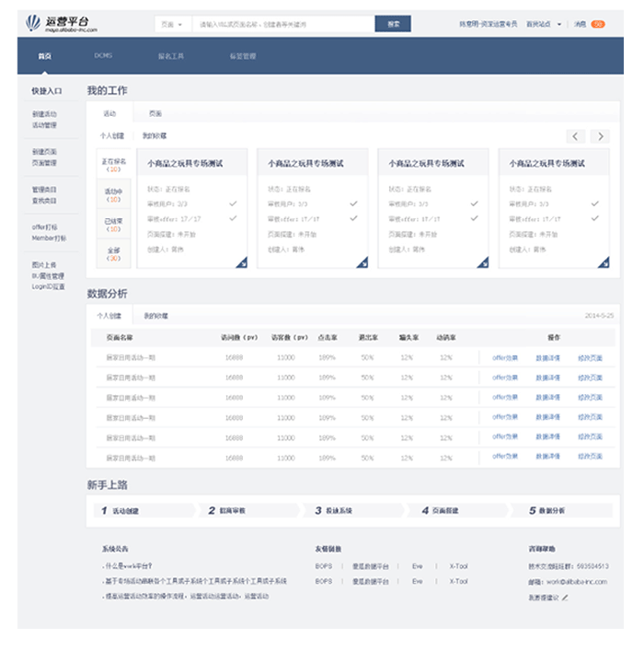Switch to the DCMS navigation tab
The width and height of the screenshot is (644, 650).
pyautogui.click(x=103, y=55)
